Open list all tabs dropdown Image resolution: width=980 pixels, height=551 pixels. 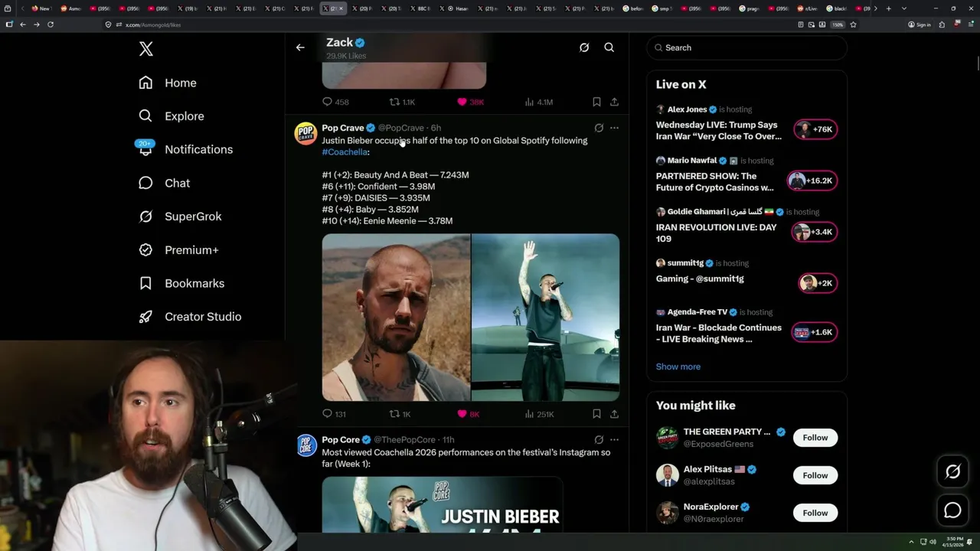click(904, 8)
